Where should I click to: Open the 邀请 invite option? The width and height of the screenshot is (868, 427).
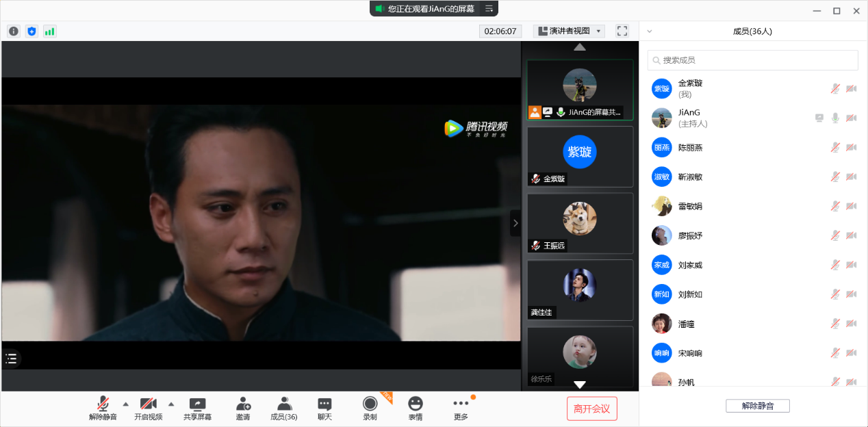point(243,409)
